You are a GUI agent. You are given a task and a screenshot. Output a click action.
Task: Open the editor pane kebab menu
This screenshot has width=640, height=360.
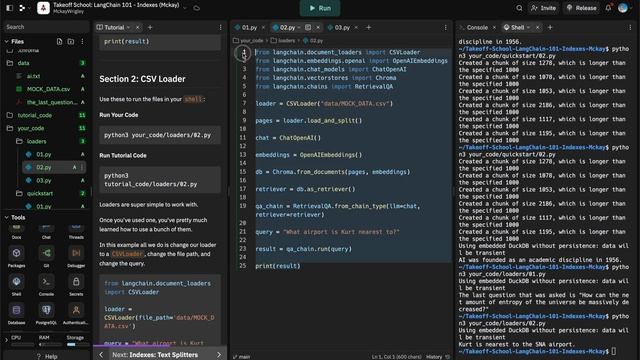click(x=446, y=27)
